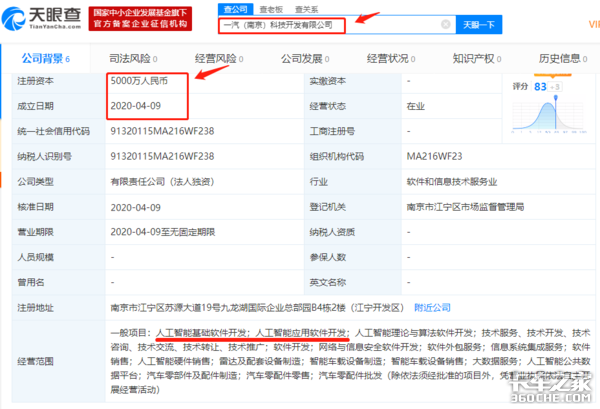Click the 登记机关 label
Viewport: 600px width, 409px height.
(328, 207)
